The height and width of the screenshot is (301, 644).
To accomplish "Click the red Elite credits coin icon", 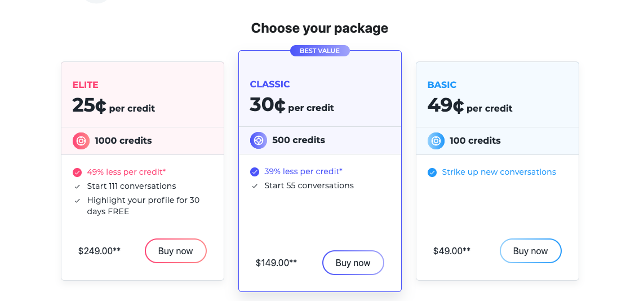I will [81, 141].
